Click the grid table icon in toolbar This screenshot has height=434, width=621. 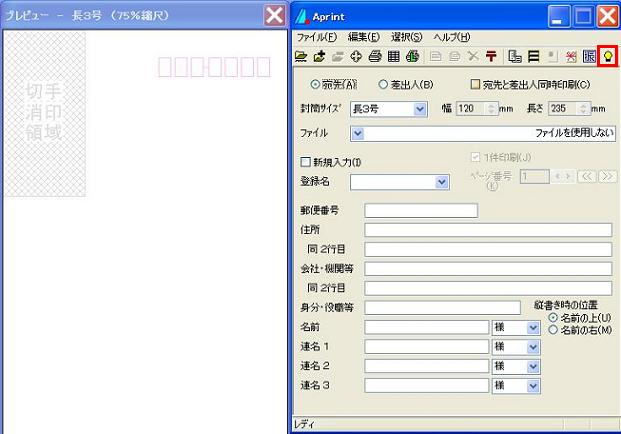pos(393,57)
